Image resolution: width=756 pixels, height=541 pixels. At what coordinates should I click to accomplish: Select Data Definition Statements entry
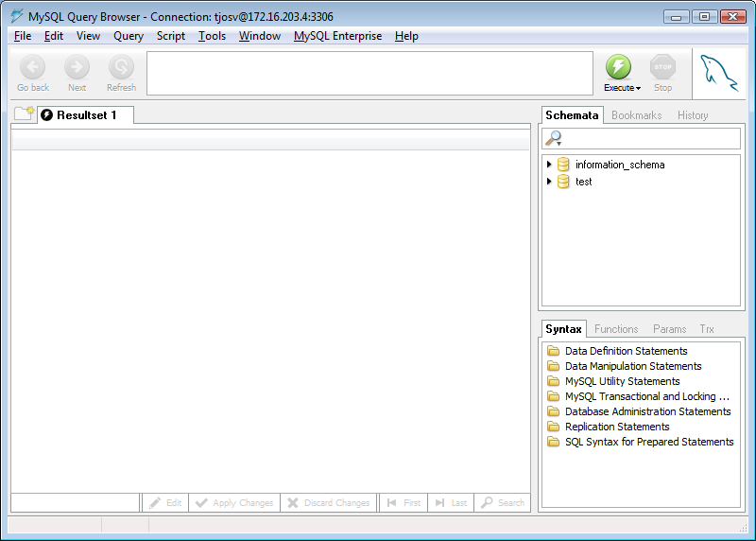(627, 351)
